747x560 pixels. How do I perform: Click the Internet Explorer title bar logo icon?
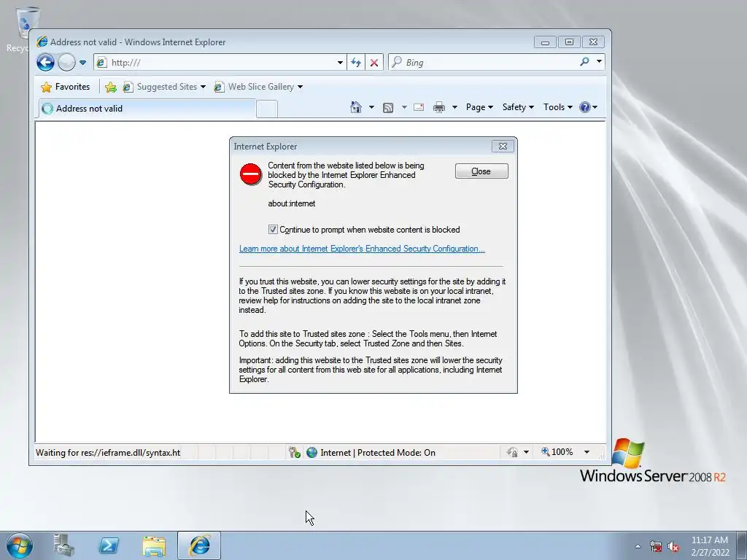(42, 42)
